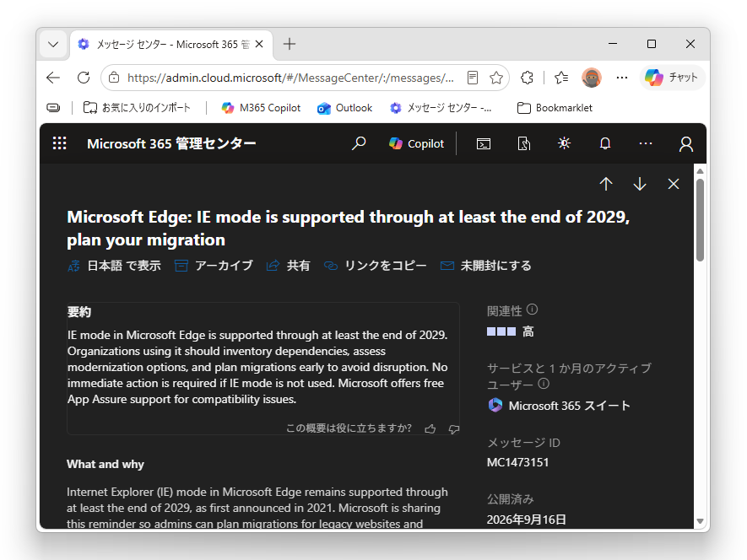Open the Cloud Shell terminal icon
The image size is (747, 560).
[484, 143]
